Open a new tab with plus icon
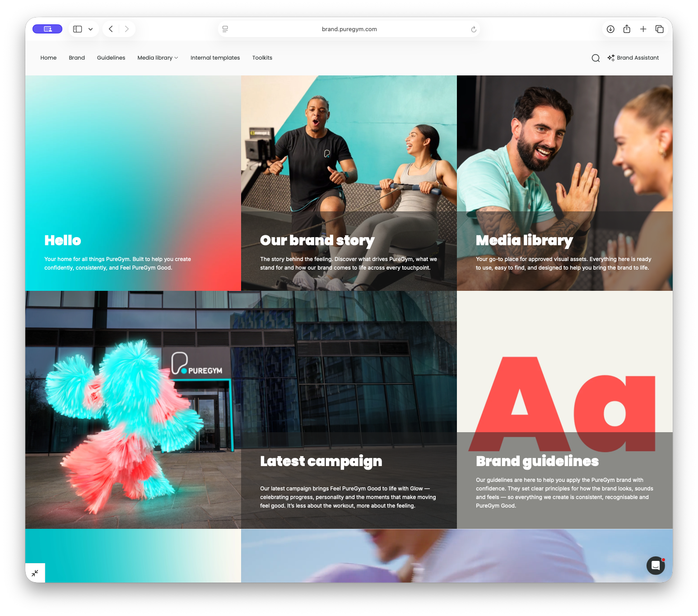Viewport: 698px width, 616px height. [x=643, y=29]
